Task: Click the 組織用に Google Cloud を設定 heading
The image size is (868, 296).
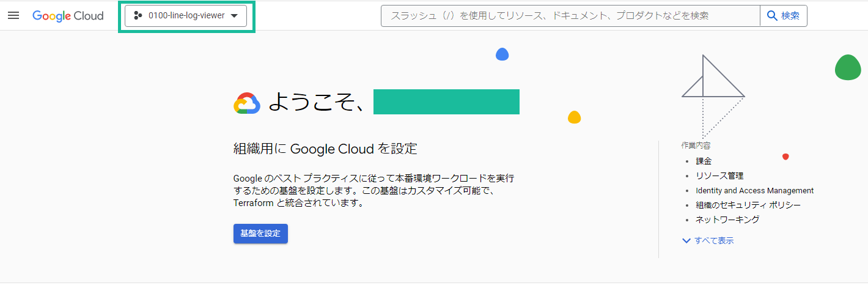Action: point(325,149)
